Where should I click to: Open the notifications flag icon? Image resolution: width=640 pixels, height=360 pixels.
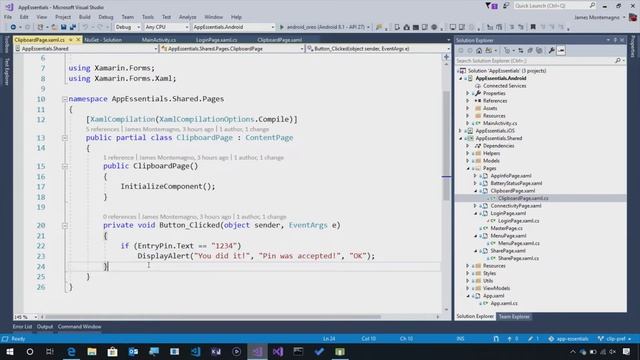click(491, 6)
